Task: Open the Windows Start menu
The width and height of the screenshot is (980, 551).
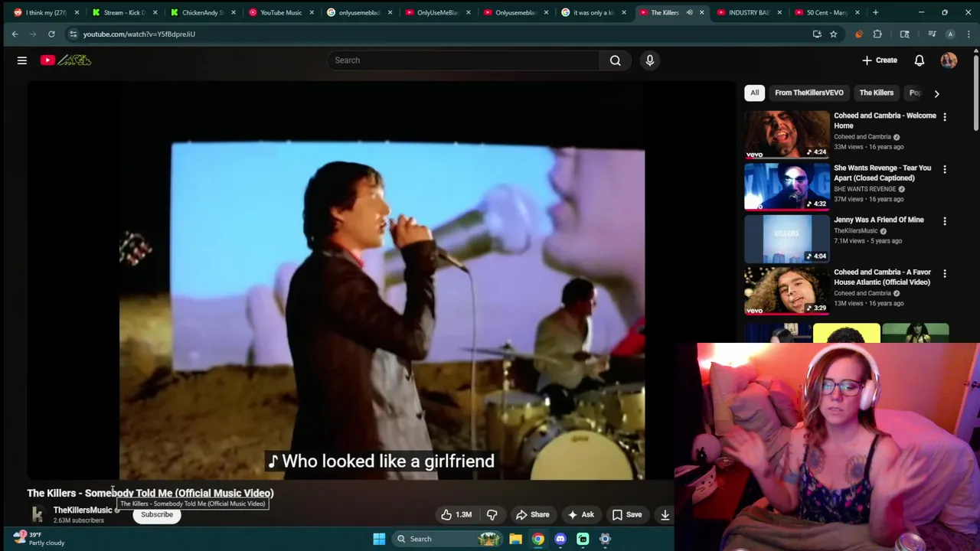Action: (x=379, y=539)
